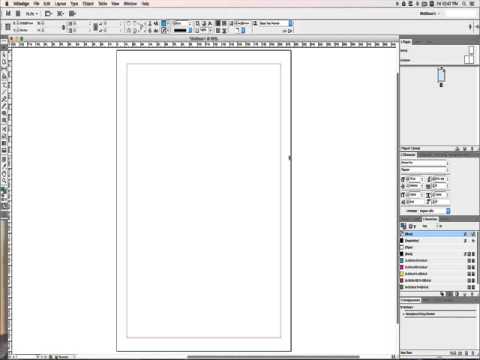Click the Delete Swatch trash icon
This screenshot has height=360, width=480.
[472, 294]
